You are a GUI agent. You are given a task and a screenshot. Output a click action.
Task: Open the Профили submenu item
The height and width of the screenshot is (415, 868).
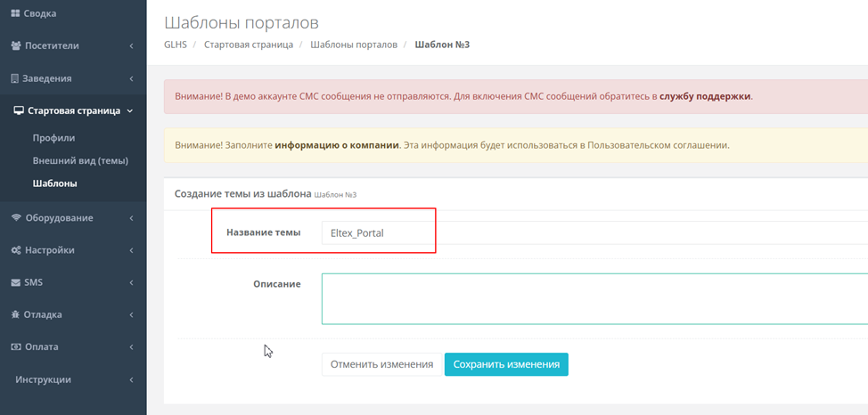[x=53, y=138]
